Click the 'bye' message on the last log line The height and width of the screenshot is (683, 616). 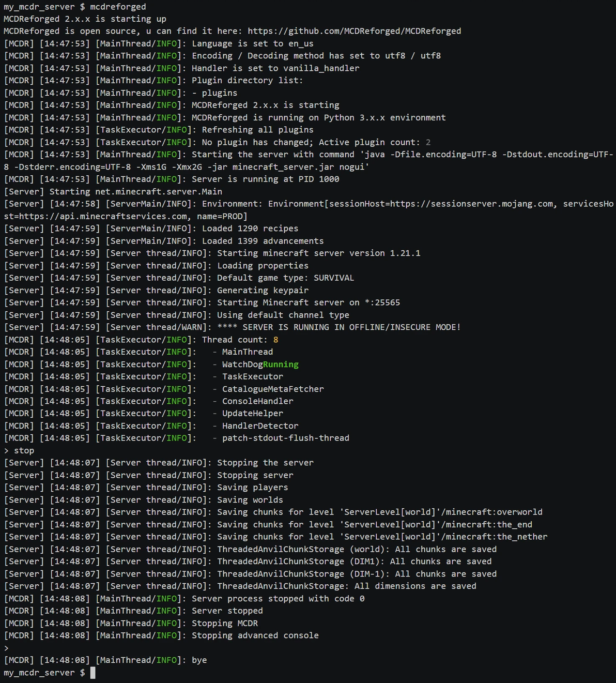(199, 660)
